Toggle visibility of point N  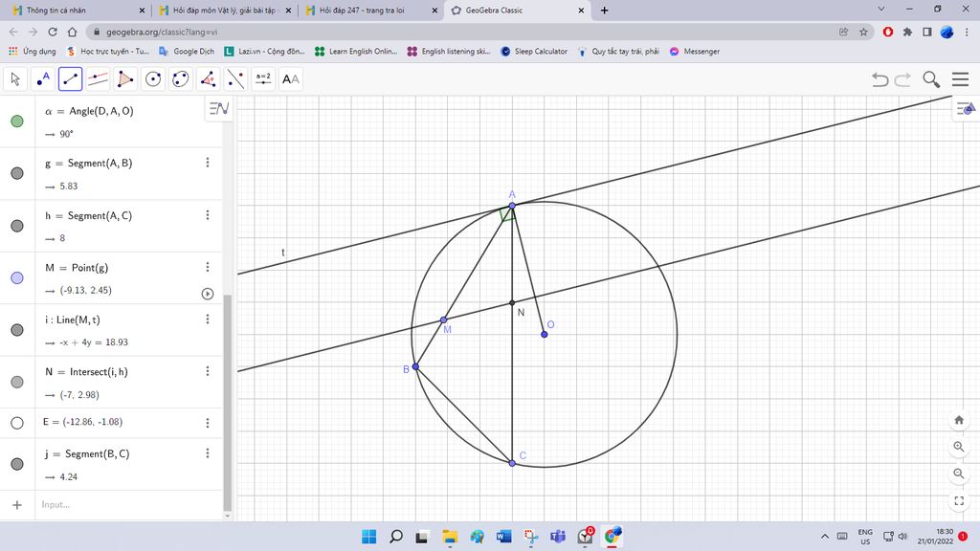pos(17,382)
